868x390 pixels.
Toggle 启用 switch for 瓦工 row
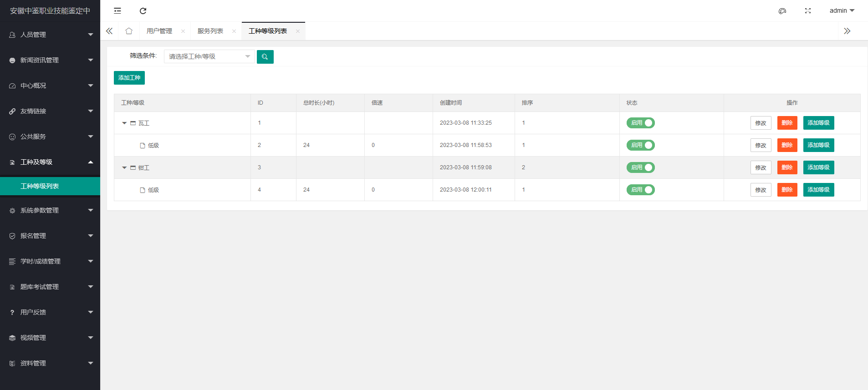[x=640, y=123]
